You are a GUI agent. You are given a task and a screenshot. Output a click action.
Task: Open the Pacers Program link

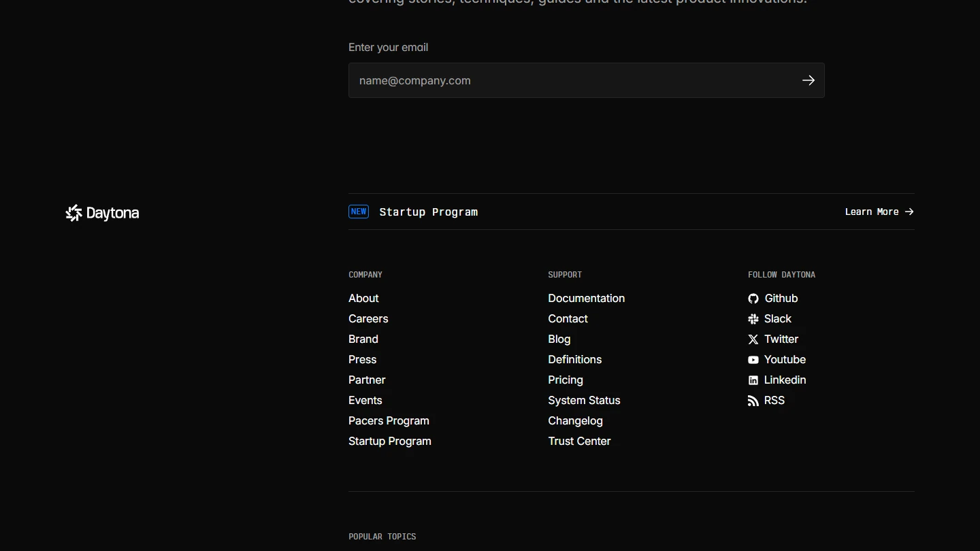pyautogui.click(x=389, y=420)
